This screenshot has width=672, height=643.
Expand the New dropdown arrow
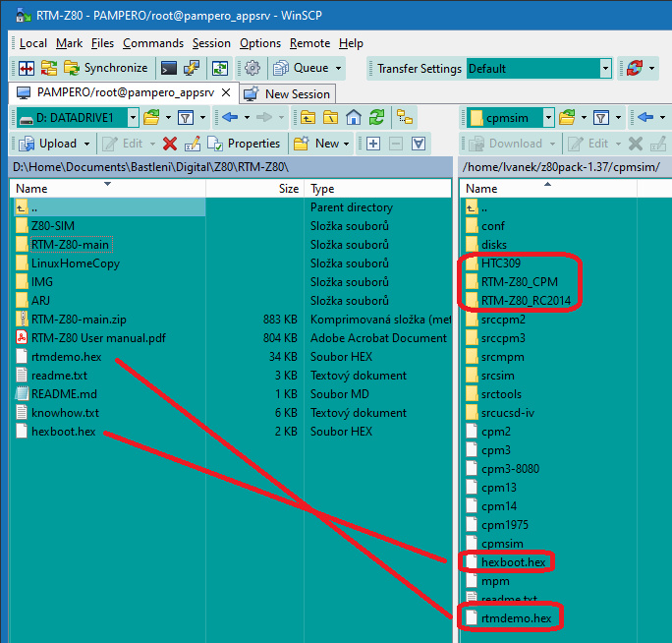pyautogui.click(x=346, y=144)
